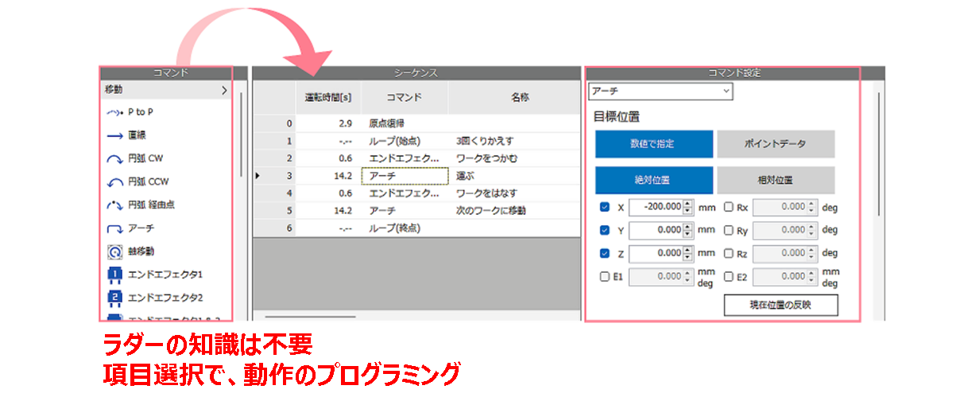This screenshot has width=980, height=405.
Task: Select the 直線 straight line command icon
Action: pos(114,135)
